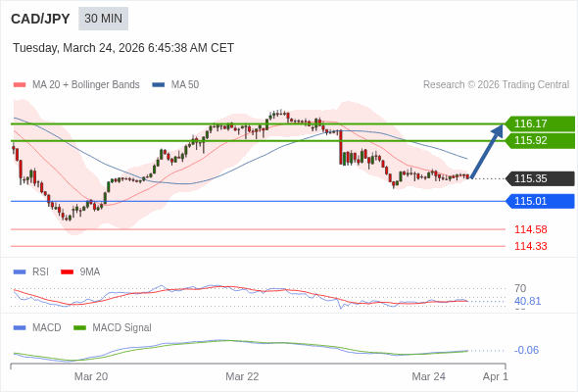Click the MA 20 + Bollinger Bands legend swatch
The width and height of the screenshot is (578, 392).
pos(20,85)
